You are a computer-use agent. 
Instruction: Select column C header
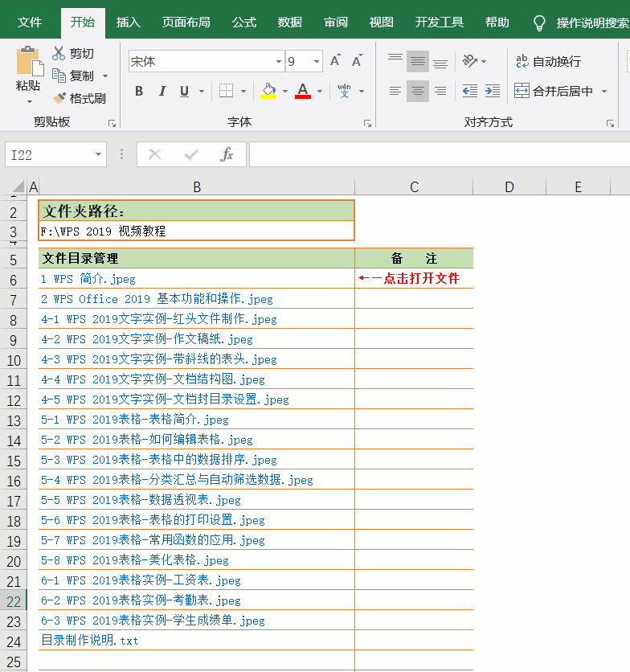point(414,186)
